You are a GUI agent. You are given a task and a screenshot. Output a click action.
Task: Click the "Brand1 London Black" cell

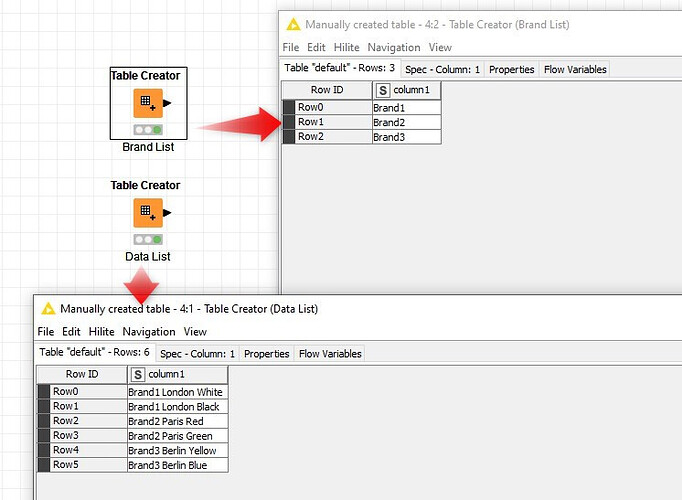pos(177,407)
